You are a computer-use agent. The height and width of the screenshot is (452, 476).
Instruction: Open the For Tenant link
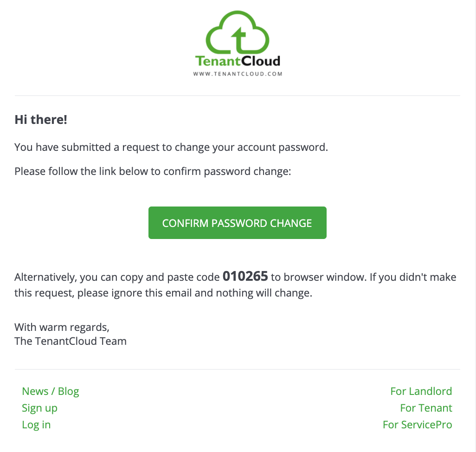(x=426, y=408)
